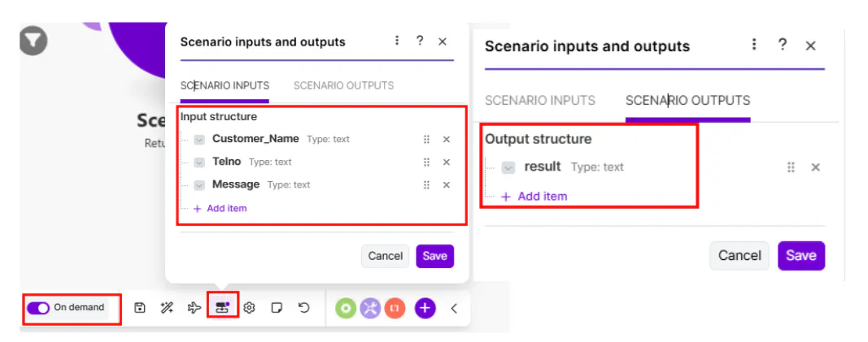
Task: Click the undo arrow icon
Action: pyautogui.click(x=304, y=308)
